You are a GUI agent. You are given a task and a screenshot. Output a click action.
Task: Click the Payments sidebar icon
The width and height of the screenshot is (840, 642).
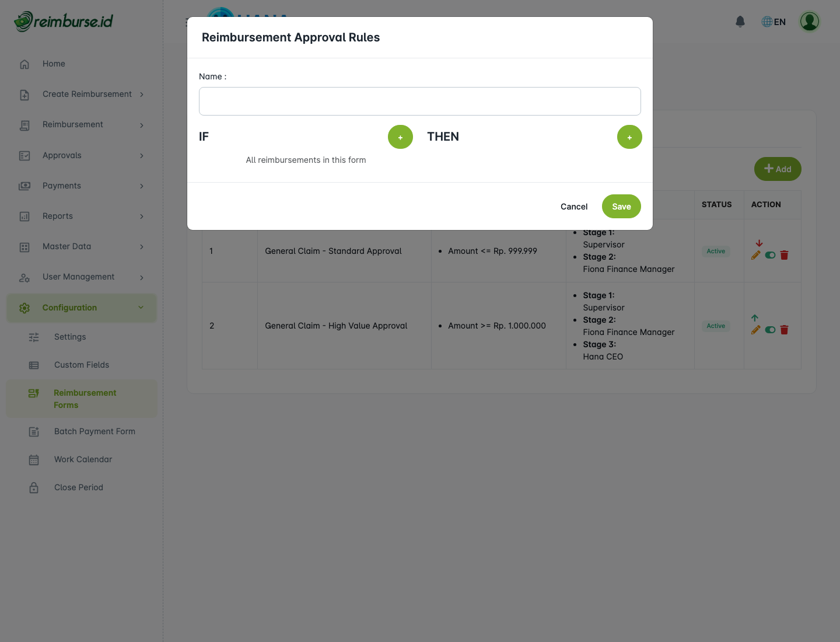pos(24,186)
